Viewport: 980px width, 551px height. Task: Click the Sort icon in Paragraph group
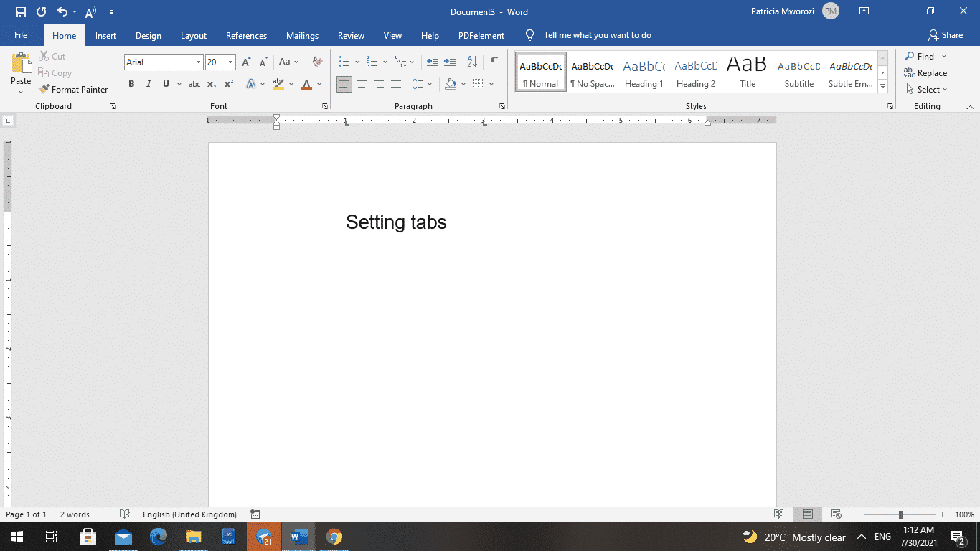(471, 62)
